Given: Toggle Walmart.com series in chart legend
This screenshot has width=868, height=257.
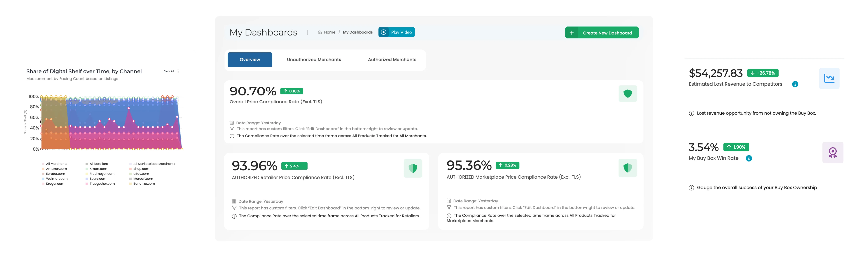Looking at the screenshot, I should pos(57,179).
